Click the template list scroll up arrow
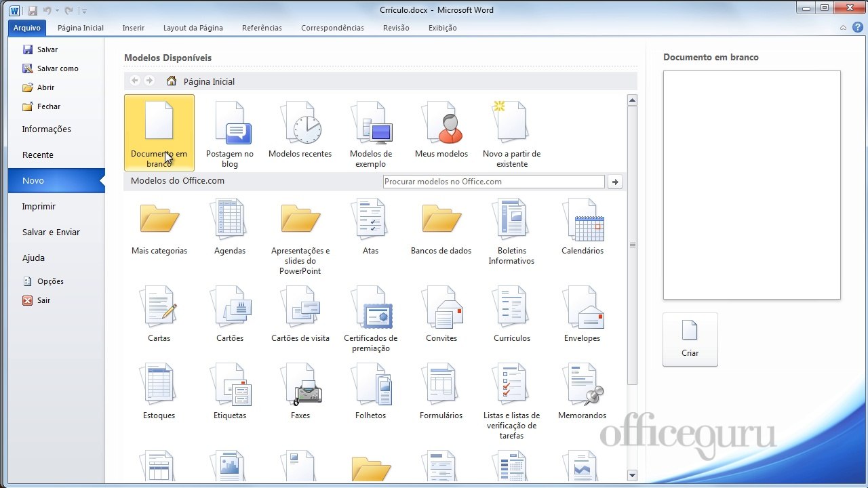This screenshot has width=868, height=488. [x=632, y=100]
